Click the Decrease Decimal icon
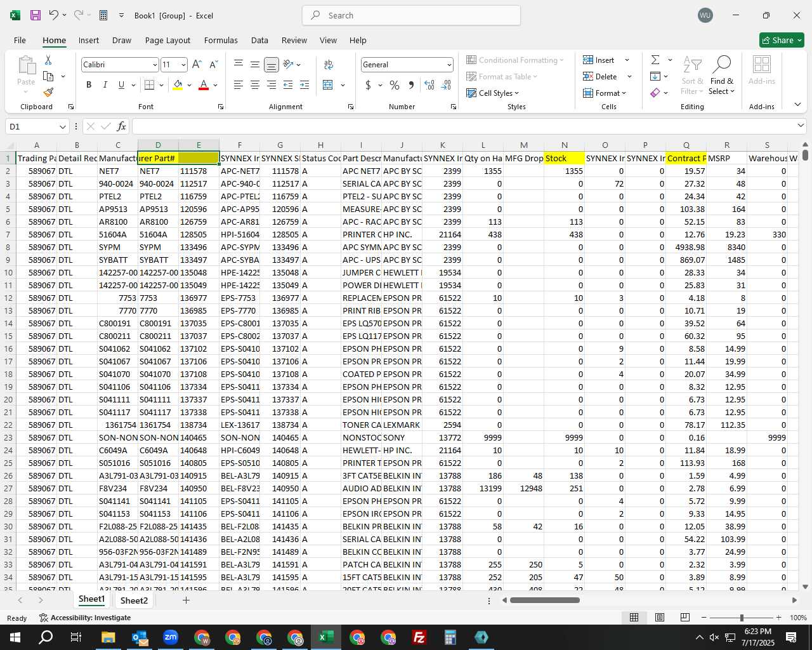Image resolution: width=812 pixels, height=650 pixels. point(446,84)
